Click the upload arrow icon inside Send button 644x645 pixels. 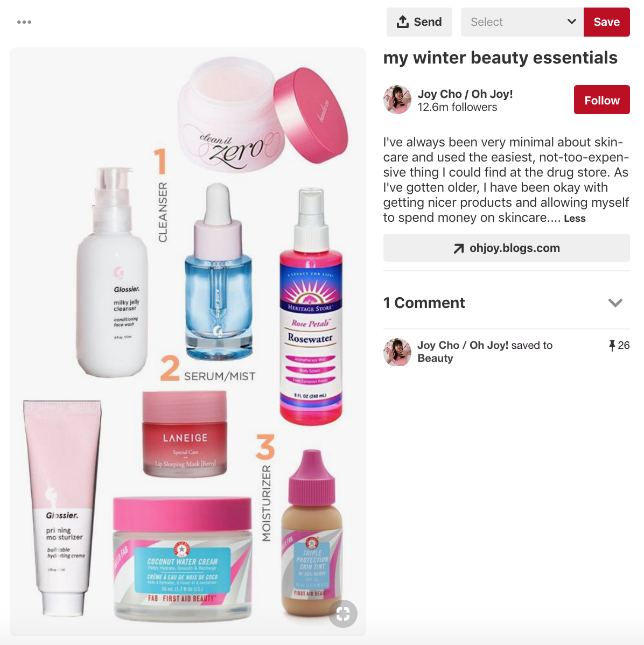[402, 22]
